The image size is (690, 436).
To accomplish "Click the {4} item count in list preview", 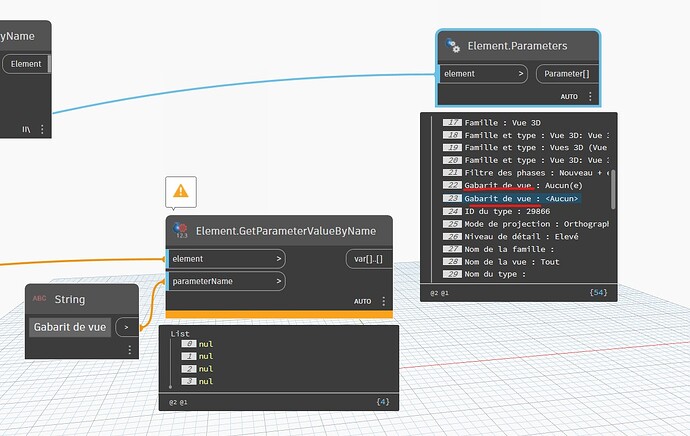I will pyautogui.click(x=383, y=402).
